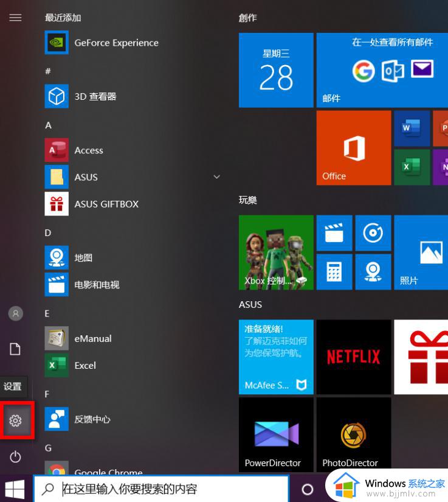Screen dimensions: 448x502
Task: Open Access from the app list
Action: point(133,150)
